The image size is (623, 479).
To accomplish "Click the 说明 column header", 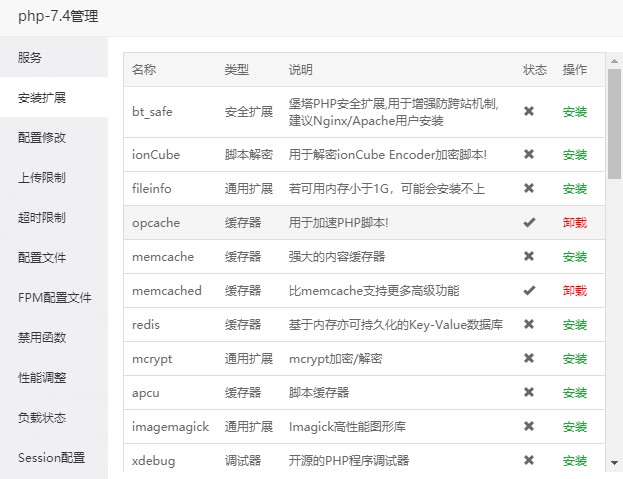I will [x=301, y=70].
